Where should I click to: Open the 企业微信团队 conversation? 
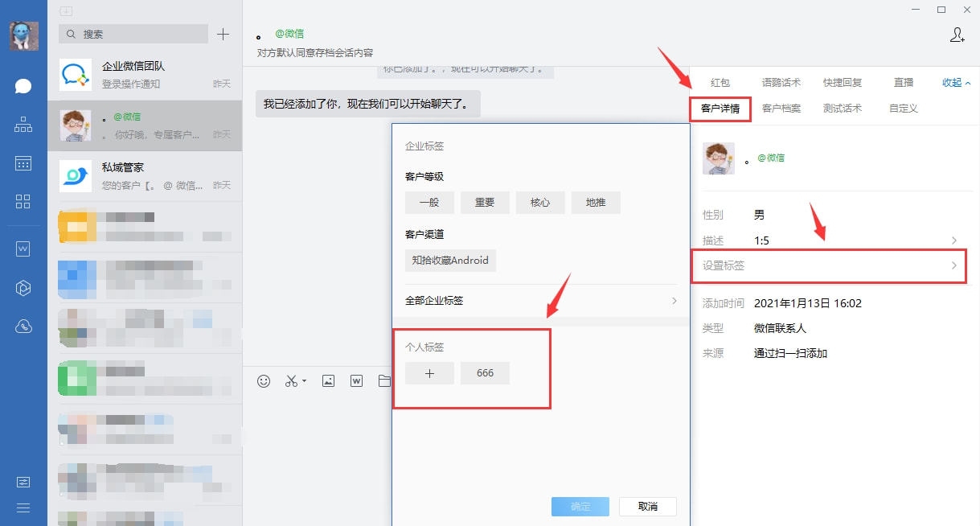[145, 75]
